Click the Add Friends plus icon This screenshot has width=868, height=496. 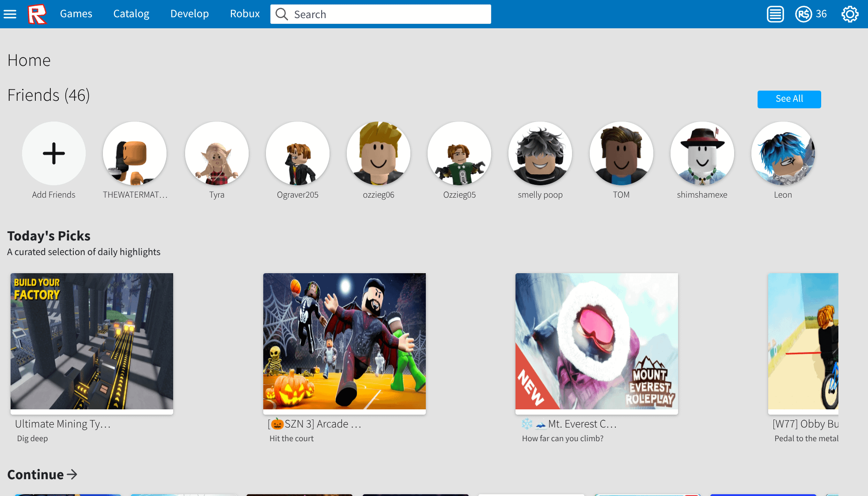coord(53,154)
